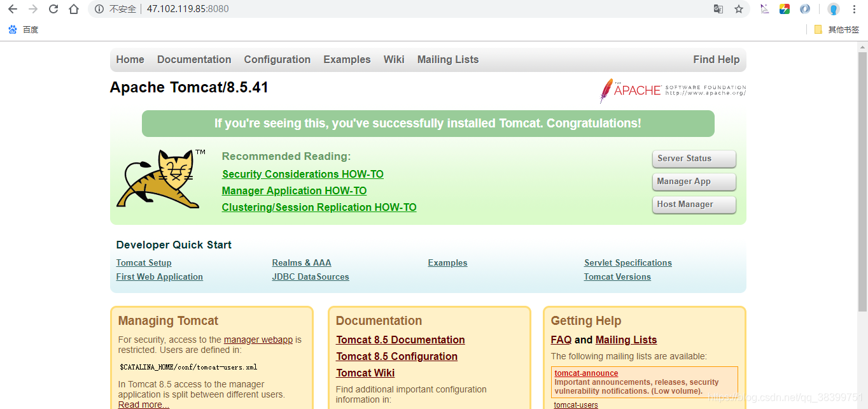Open the Chrome three-dot menu
The height and width of the screenshot is (409, 868).
tap(854, 9)
